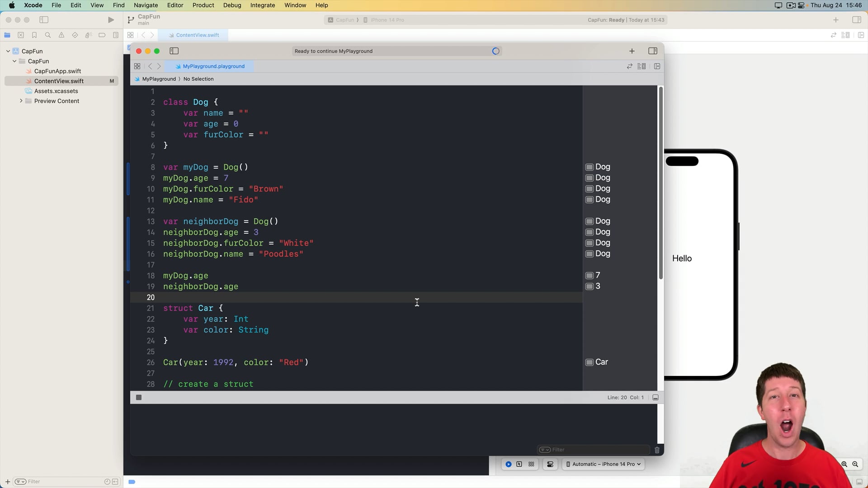The image size is (868, 488).
Task: Collapse the CapFun project root
Action: point(8,51)
